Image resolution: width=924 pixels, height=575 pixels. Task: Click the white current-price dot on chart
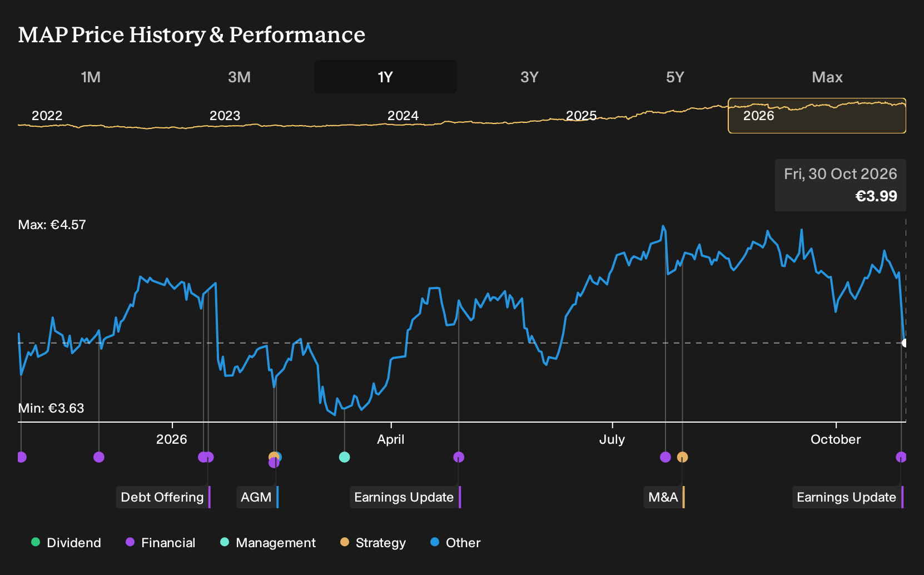pos(905,343)
